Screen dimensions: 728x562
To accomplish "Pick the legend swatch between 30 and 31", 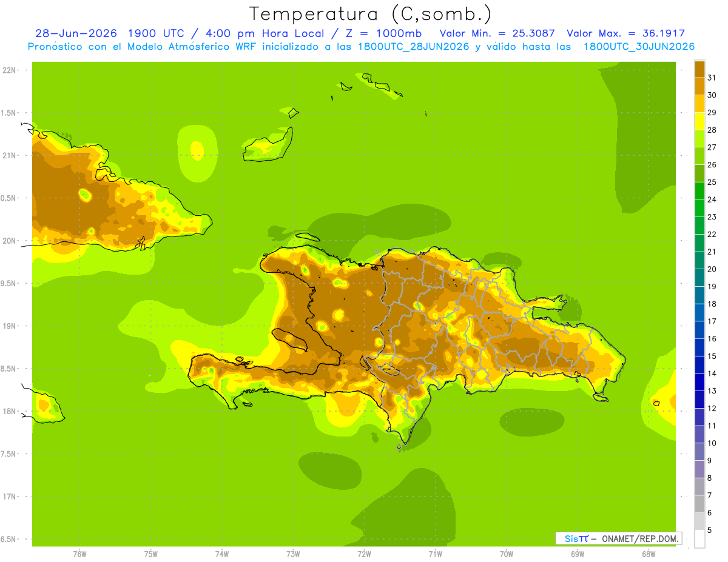I will pos(699,87).
